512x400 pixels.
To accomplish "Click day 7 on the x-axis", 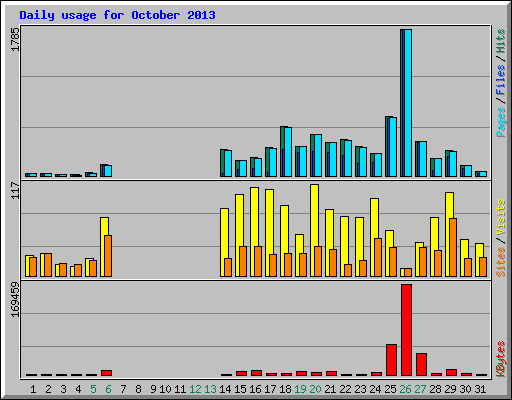I will 123,389.
